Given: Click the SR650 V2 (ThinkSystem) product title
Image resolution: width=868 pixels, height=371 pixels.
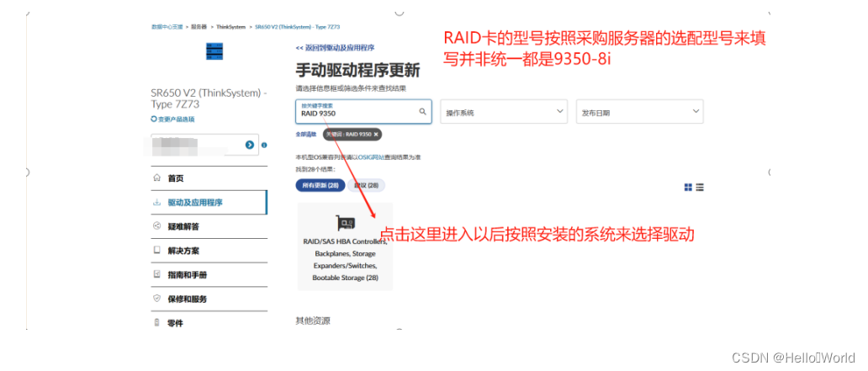Looking at the screenshot, I should pyautogui.click(x=209, y=98).
